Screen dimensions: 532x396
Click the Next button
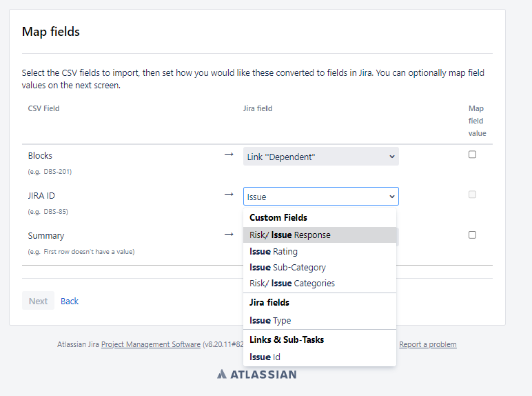coord(38,301)
